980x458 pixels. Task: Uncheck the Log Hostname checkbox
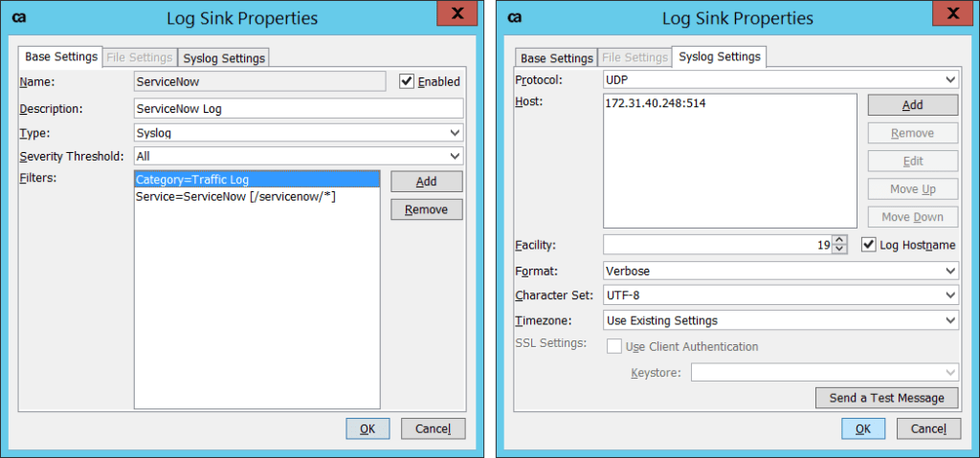click(869, 245)
